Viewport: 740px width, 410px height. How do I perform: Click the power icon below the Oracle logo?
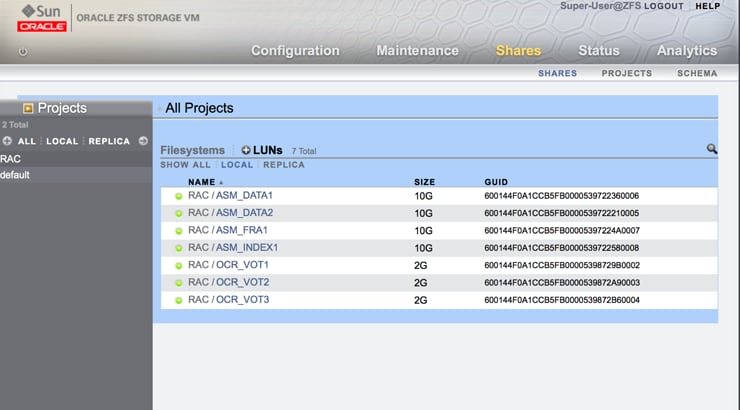tap(23, 51)
